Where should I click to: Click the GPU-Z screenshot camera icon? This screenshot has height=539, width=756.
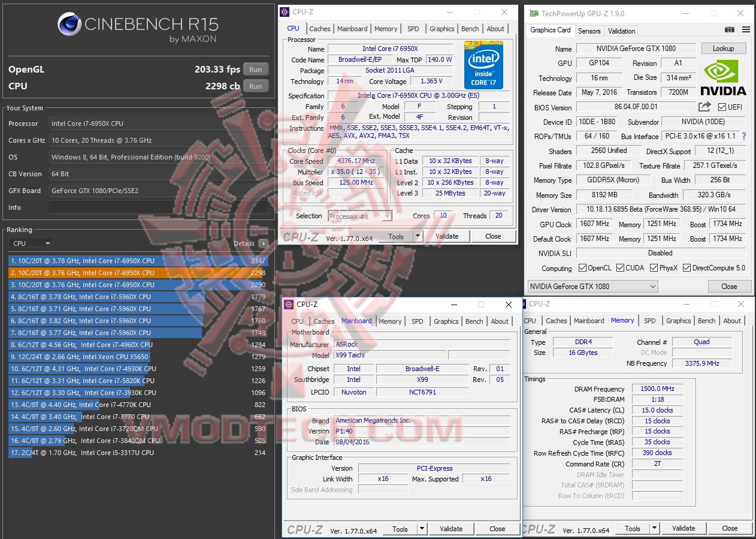[x=729, y=30]
